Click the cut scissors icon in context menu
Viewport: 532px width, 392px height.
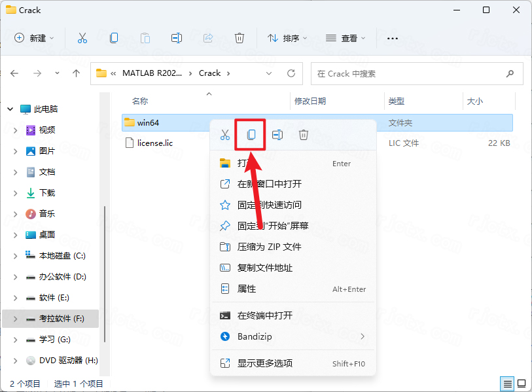click(x=225, y=135)
